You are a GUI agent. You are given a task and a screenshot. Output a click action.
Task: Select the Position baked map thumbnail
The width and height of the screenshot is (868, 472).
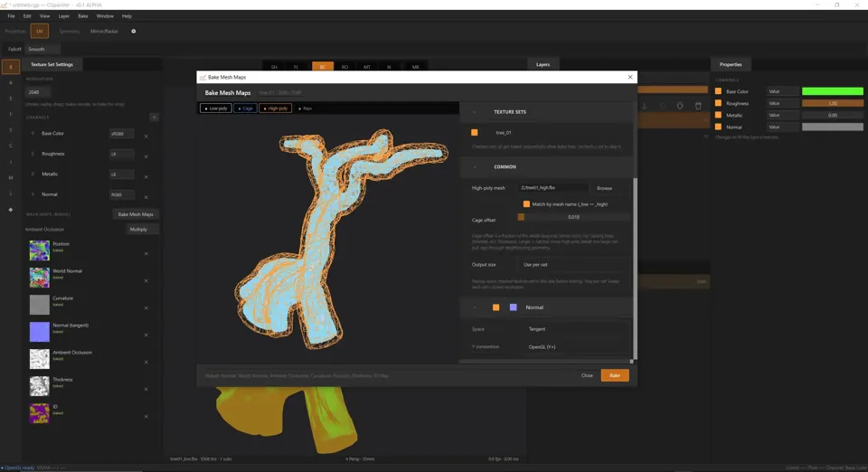(39, 250)
